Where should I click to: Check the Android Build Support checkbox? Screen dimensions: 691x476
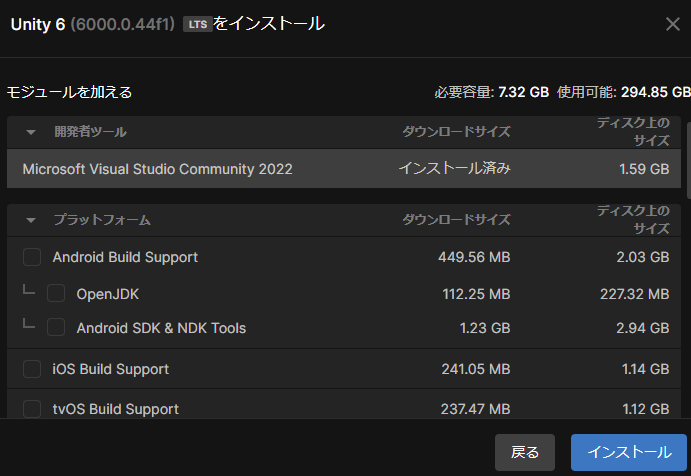click(32, 257)
